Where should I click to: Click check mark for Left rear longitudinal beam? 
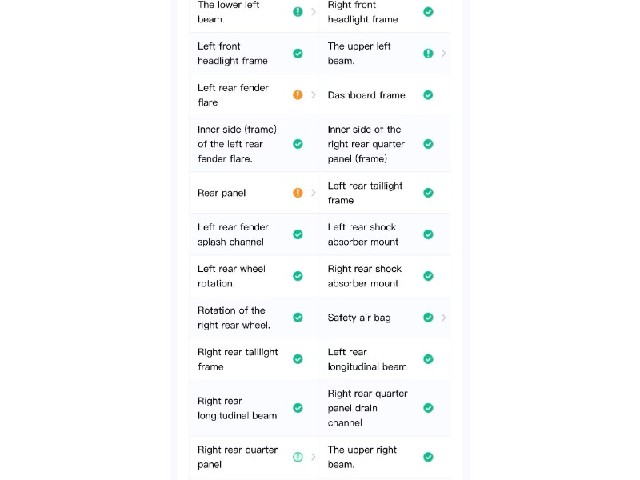(428, 359)
